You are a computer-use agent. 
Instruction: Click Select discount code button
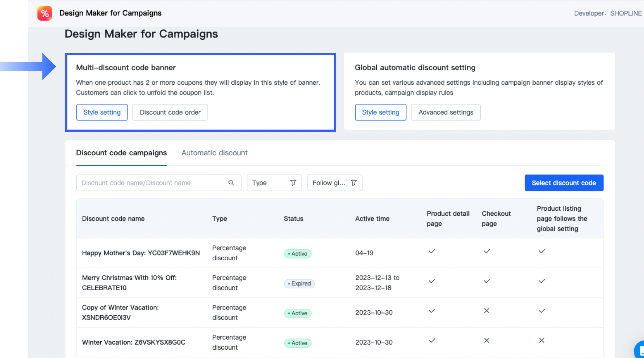564,183
